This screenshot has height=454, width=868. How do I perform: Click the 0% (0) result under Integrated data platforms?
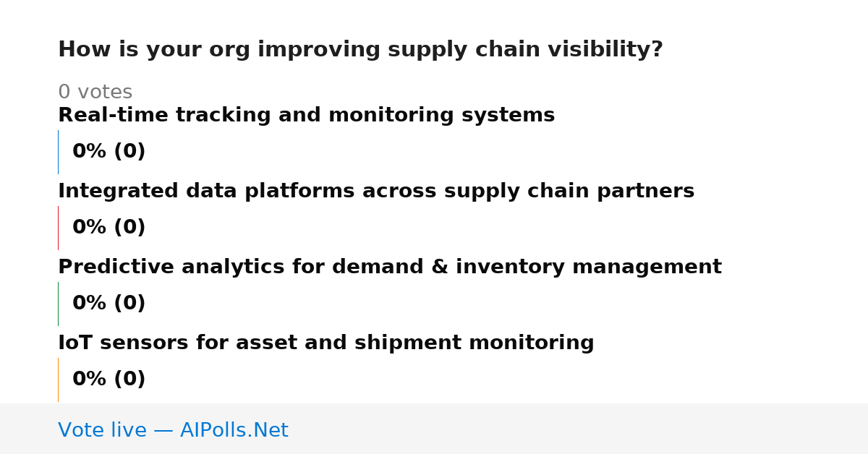109,228
